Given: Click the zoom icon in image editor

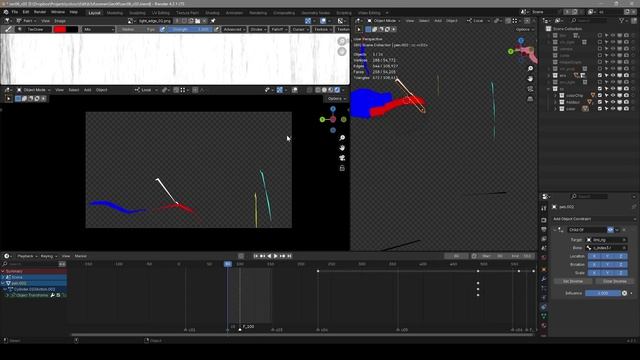Looking at the screenshot, I should pos(342,41).
